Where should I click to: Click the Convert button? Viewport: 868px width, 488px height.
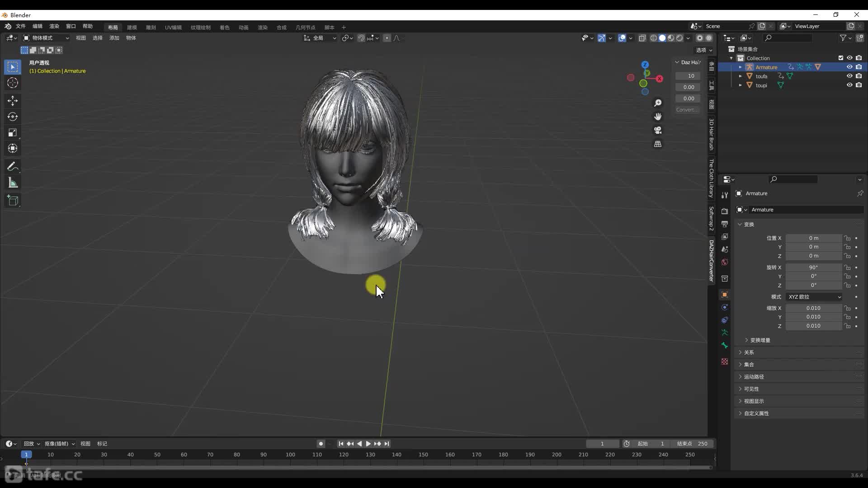click(x=688, y=110)
